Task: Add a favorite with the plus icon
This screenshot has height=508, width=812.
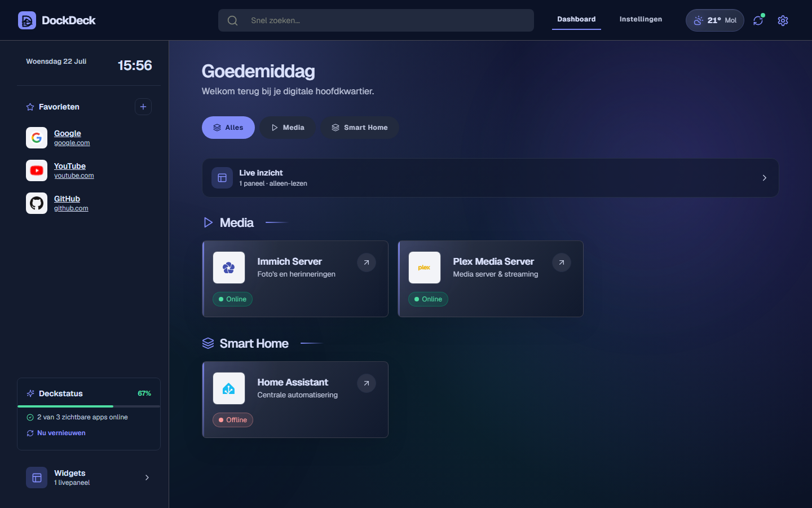Action: (143, 107)
